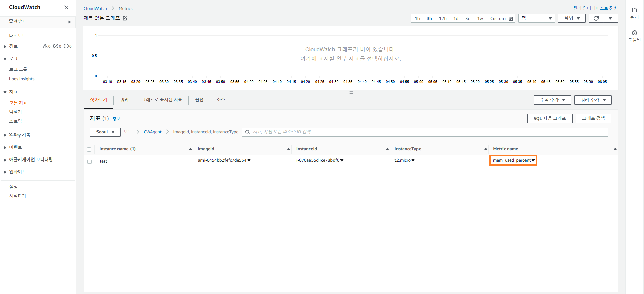Open the metric streams sidebar item
Image resolution: width=644 pixels, height=294 pixels.
click(16, 121)
